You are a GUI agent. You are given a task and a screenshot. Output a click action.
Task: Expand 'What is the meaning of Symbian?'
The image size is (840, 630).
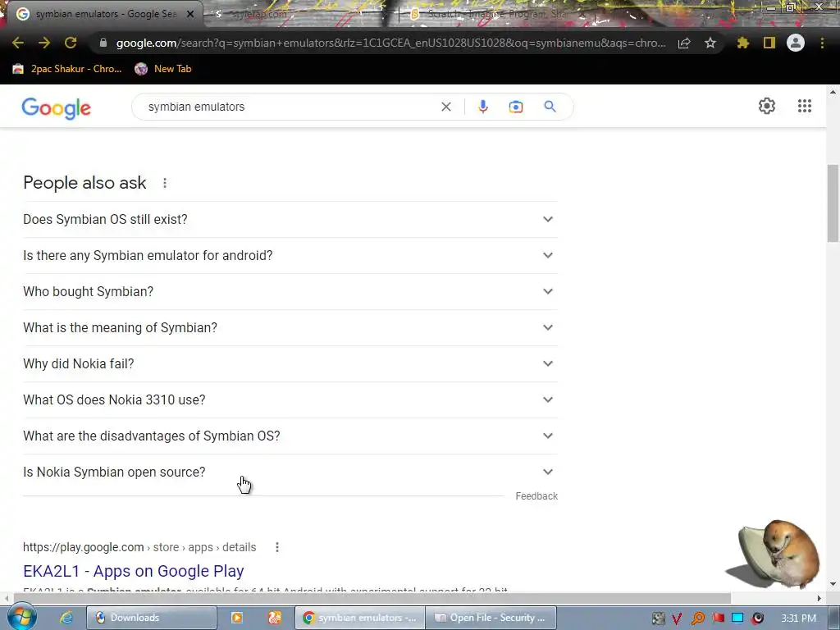pos(290,328)
